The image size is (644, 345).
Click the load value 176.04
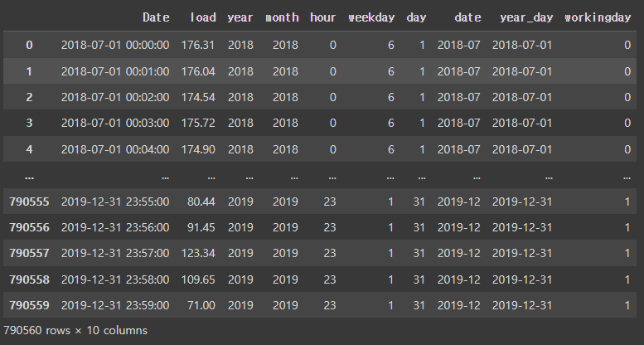[198, 71]
